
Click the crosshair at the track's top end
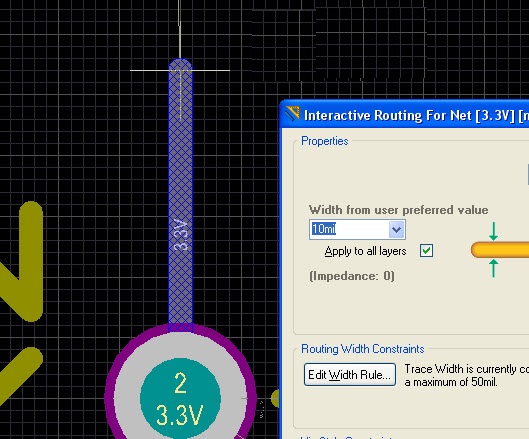click(180, 71)
